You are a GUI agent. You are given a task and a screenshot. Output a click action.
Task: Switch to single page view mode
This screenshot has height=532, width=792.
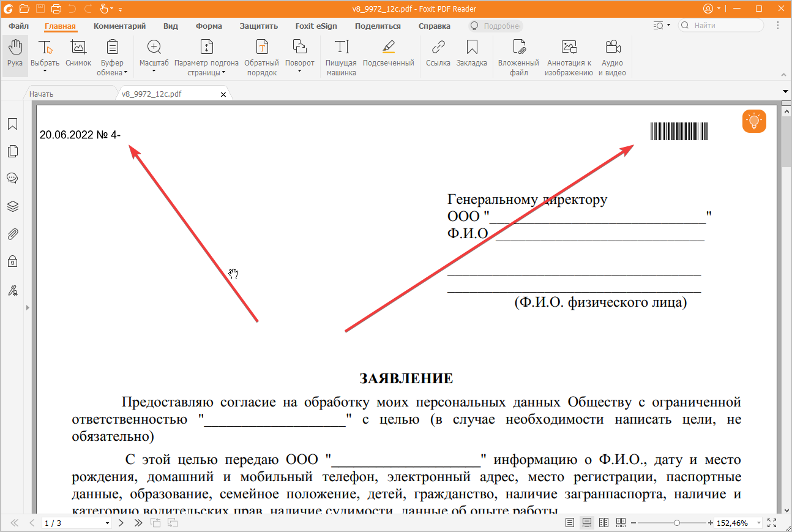(x=570, y=523)
